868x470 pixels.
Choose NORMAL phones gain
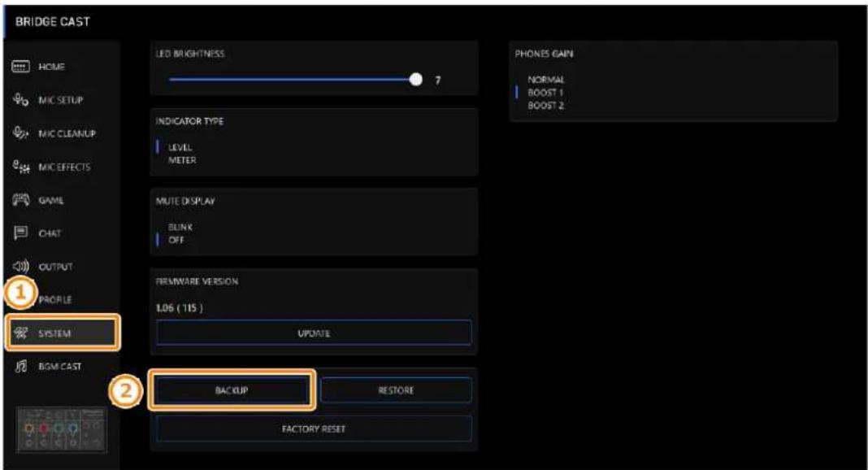pos(546,80)
